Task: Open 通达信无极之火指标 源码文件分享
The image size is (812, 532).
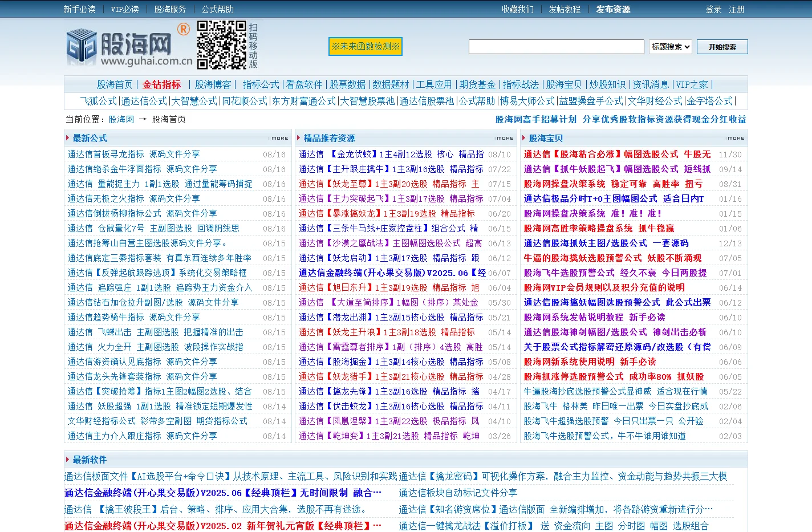Action: click(133, 198)
